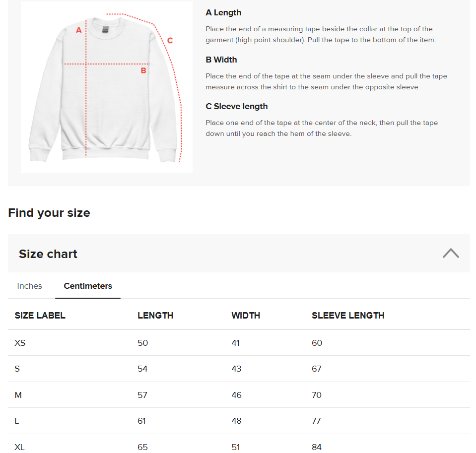The height and width of the screenshot is (453, 476).
Task: Click the 'A Length' heading text
Action: 223,12
